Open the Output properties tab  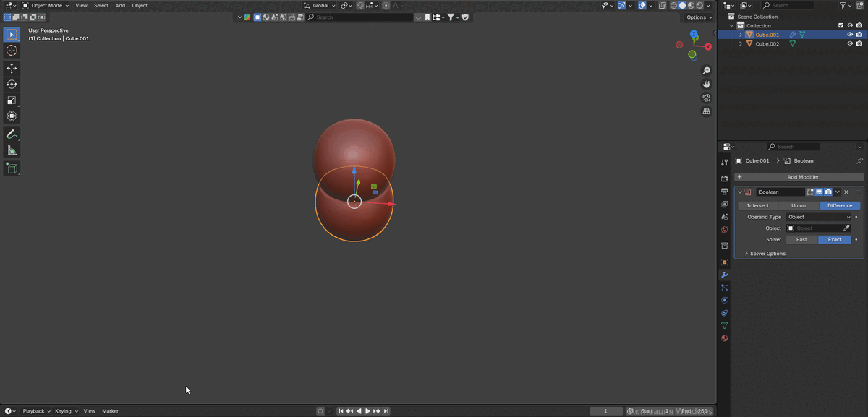(724, 192)
